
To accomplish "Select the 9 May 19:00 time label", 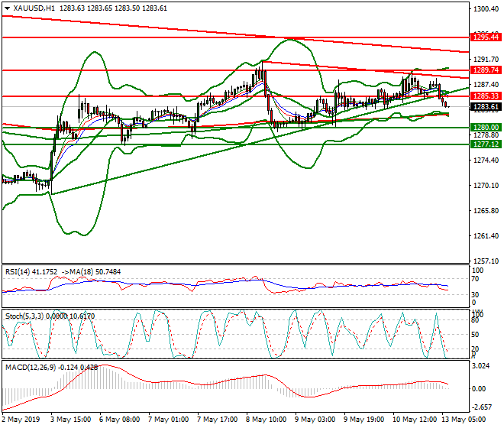I will tap(364, 420).
